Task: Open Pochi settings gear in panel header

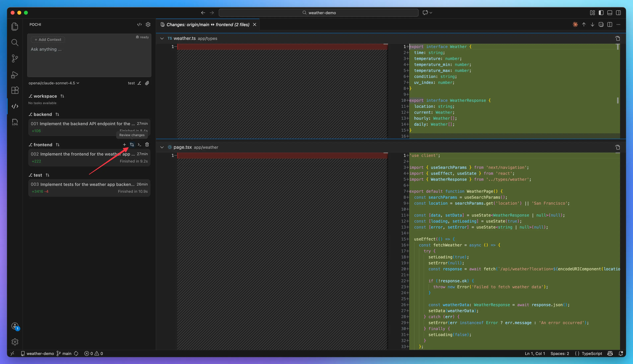Action: [148, 25]
